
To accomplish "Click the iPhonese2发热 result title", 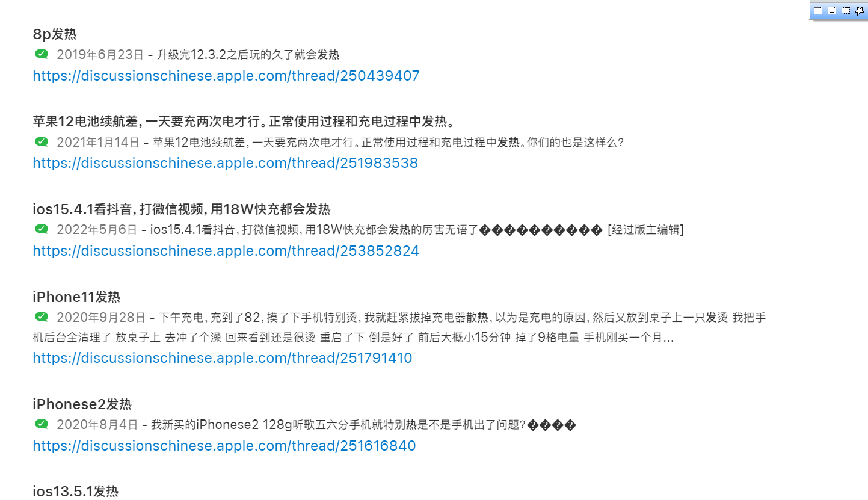I will click(82, 404).
